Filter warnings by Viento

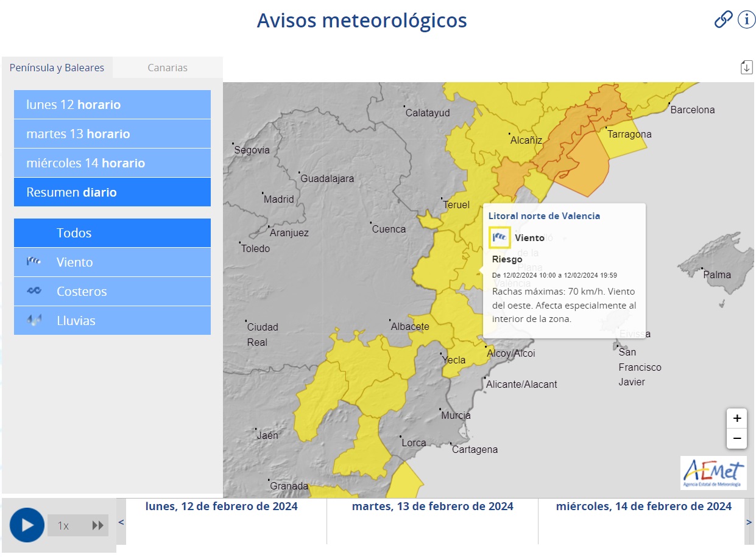click(112, 262)
